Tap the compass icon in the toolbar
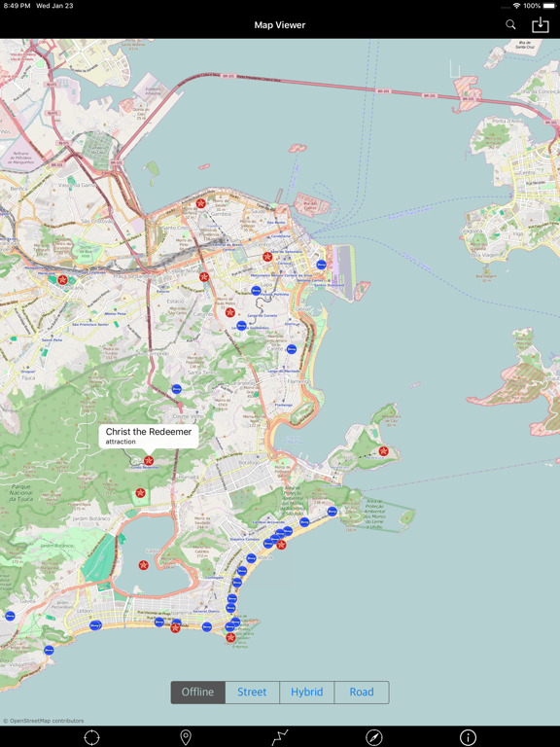 click(x=373, y=737)
